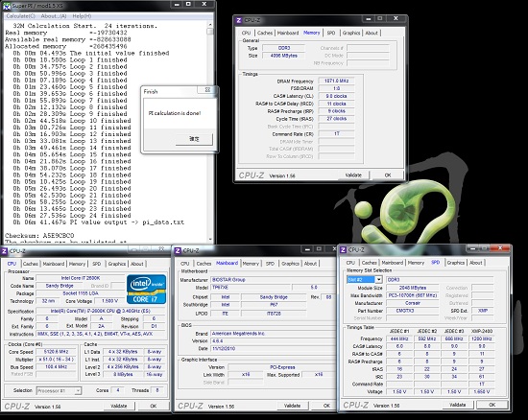Open Graphics tab in SPD window
Image resolution: width=528 pixels, height=420 pixels.
pos(456,263)
